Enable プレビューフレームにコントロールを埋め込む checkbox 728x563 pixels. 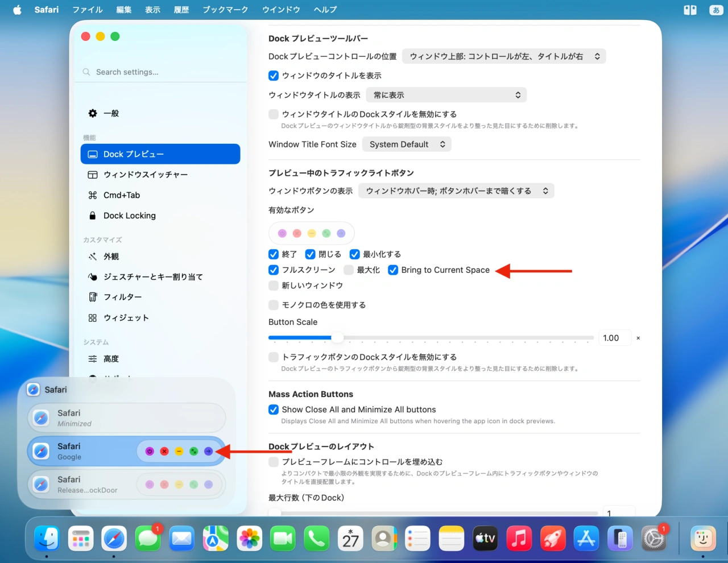274,462
